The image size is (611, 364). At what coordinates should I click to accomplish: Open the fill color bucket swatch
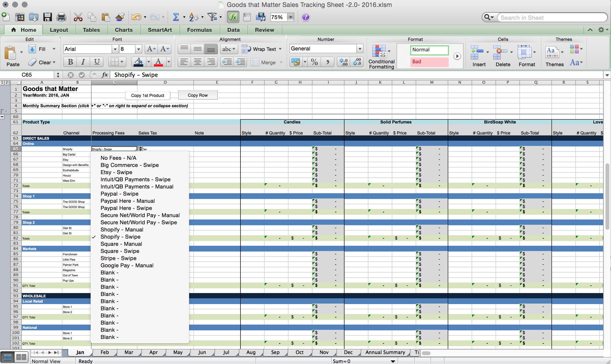tap(138, 62)
